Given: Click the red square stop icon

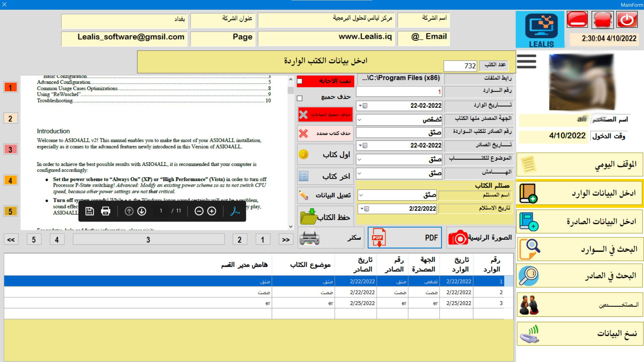Looking at the screenshot, I should point(602,19).
